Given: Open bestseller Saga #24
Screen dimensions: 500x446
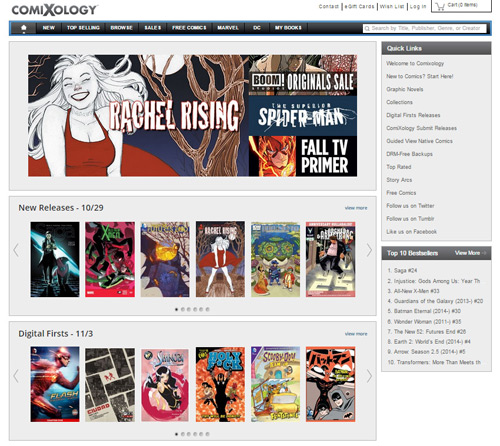Looking at the screenshot, I should click(402, 271).
